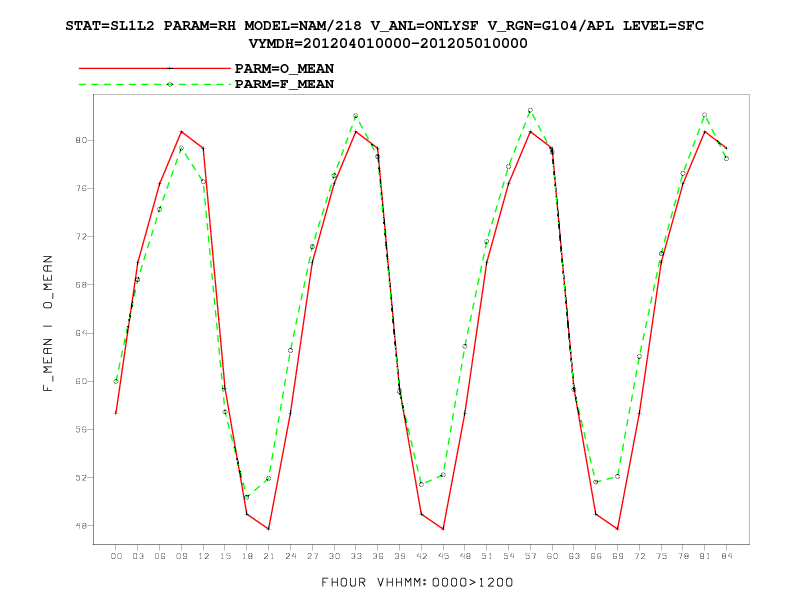Click the PARM=O_MEAN legend label
Screen dimensions: 792x612
(284, 69)
